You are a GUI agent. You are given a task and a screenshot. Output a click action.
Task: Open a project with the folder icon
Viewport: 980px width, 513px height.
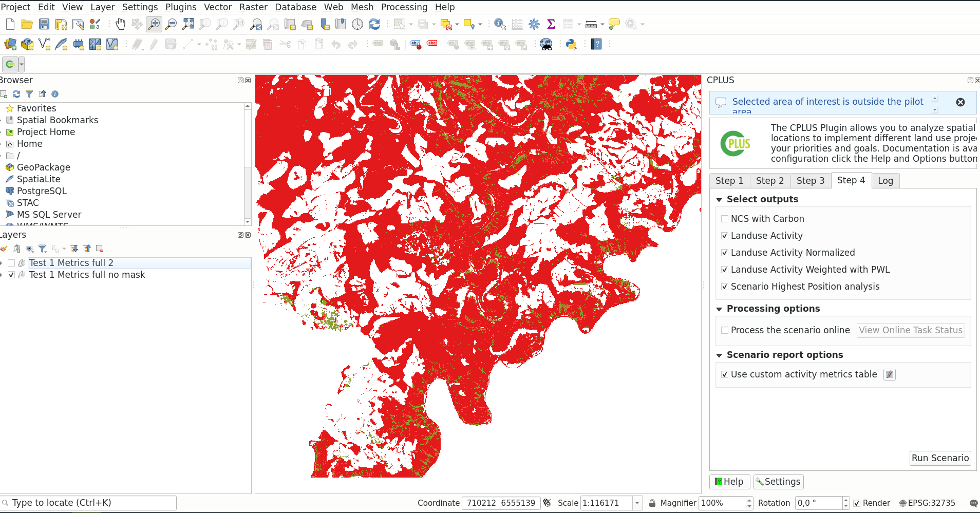click(x=27, y=24)
